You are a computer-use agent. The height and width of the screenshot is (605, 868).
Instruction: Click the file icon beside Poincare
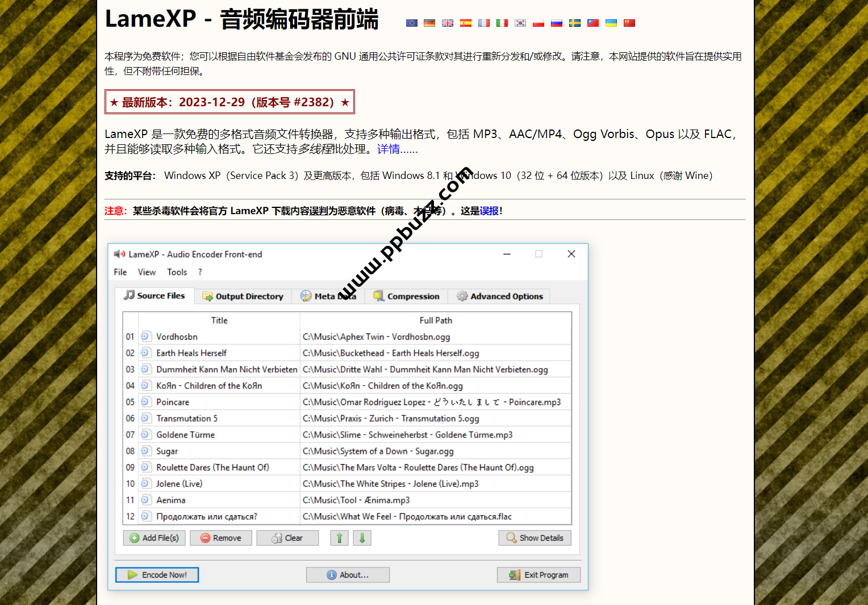tap(145, 402)
